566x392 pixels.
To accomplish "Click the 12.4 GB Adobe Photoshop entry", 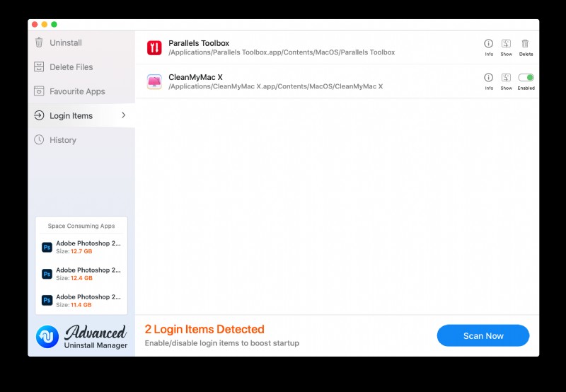I will (x=81, y=274).
